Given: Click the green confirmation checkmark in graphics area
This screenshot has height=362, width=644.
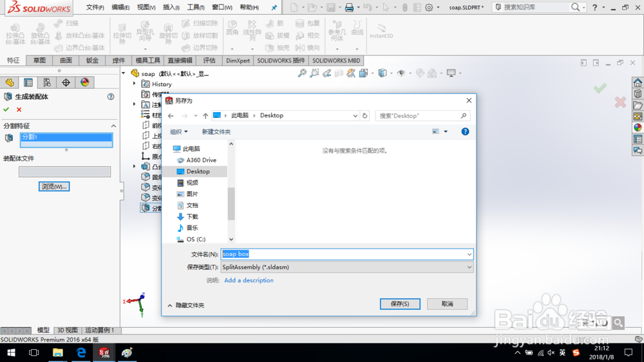Looking at the screenshot, I should point(600,88).
